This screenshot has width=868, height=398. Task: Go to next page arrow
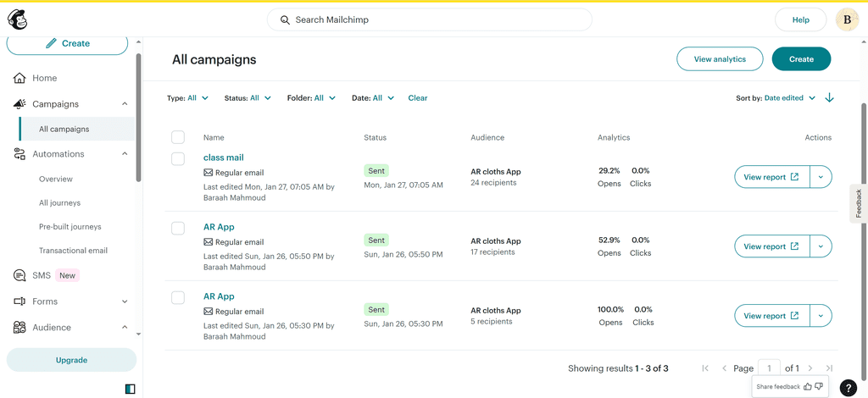pyautogui.click(x=810, y=368)
